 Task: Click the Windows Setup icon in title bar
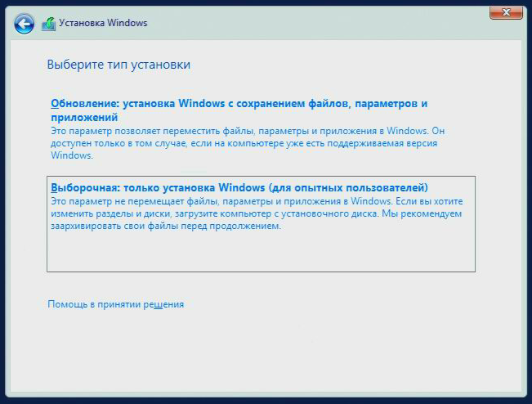pos(48,24)
